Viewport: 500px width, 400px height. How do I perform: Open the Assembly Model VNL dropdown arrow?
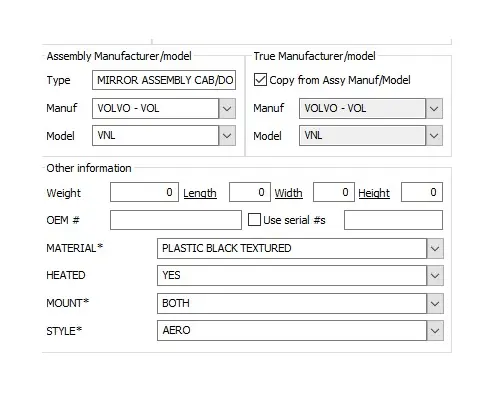(227, 136)
